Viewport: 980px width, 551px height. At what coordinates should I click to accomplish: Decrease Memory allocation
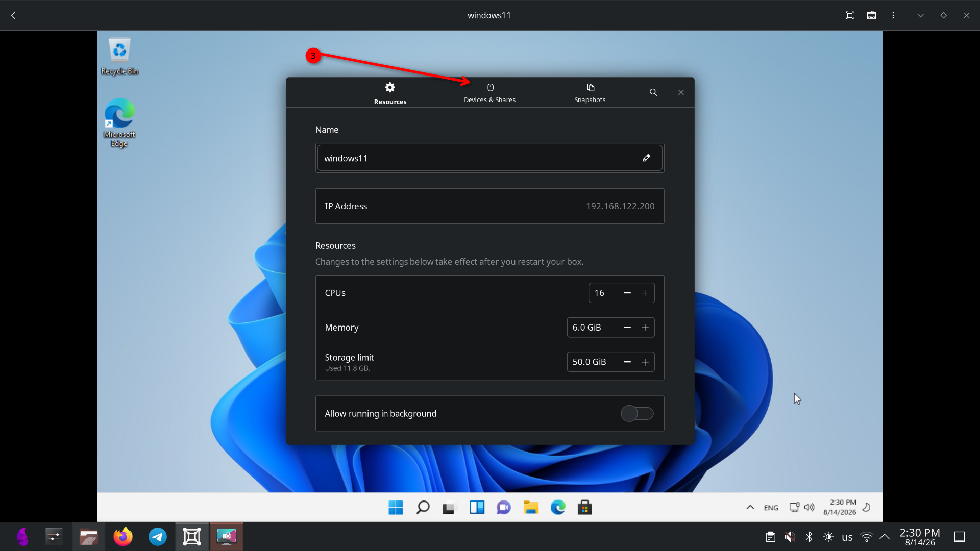(x=627, y=328)
